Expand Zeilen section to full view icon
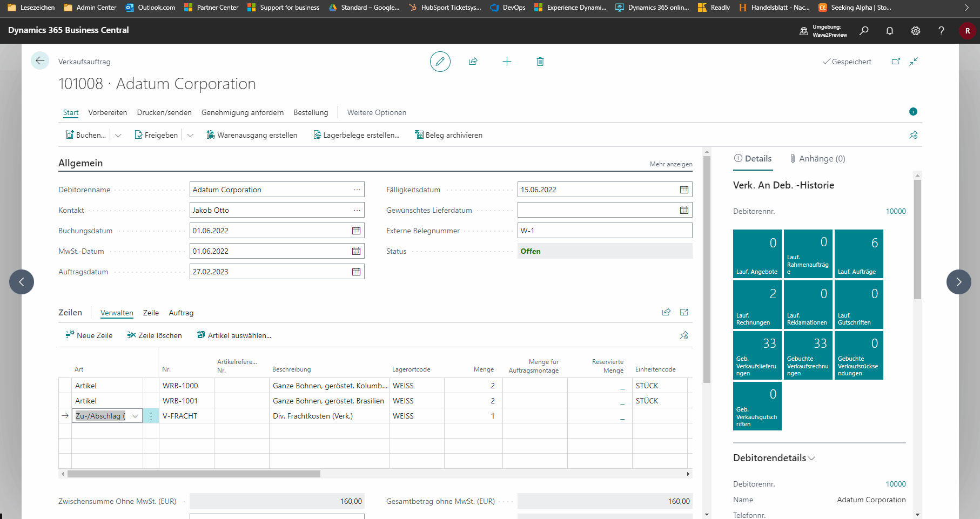This screenshot has width=980, height=519. (x=684, y=312)
